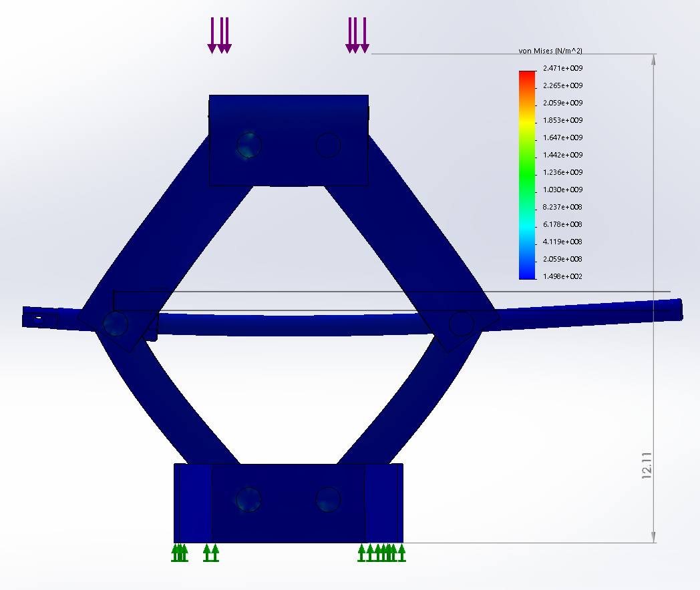Click the 1.442e+009 legend value

[562, 156]
